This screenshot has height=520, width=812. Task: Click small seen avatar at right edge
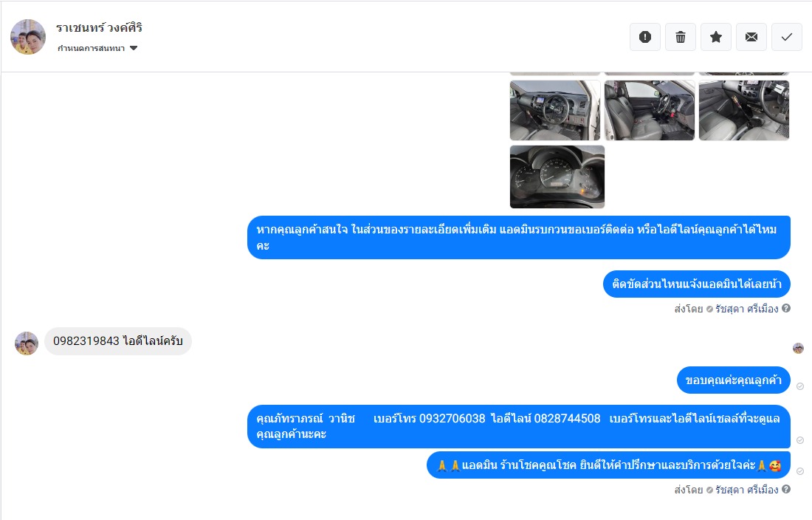tap(798, 348)
